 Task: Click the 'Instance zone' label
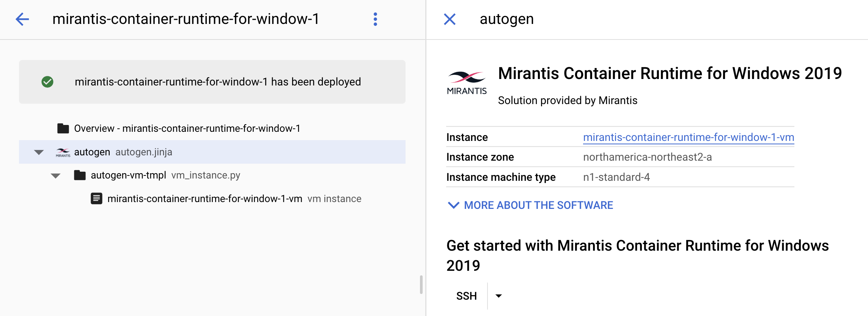pos(480,157)
